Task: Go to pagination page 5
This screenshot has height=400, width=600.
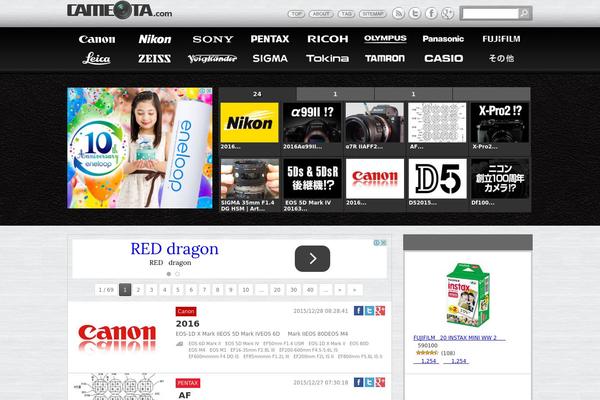Action: (x=178, y=290)
